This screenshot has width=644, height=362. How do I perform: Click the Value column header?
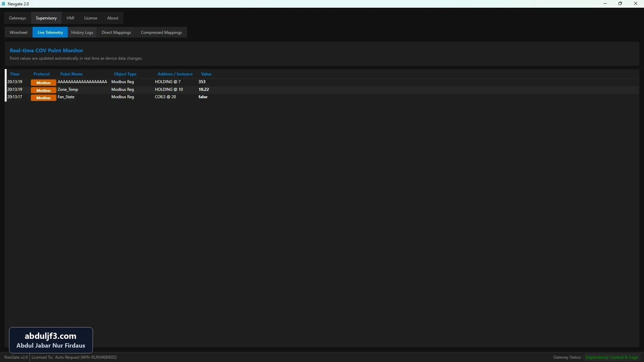[x=206, y=74]
